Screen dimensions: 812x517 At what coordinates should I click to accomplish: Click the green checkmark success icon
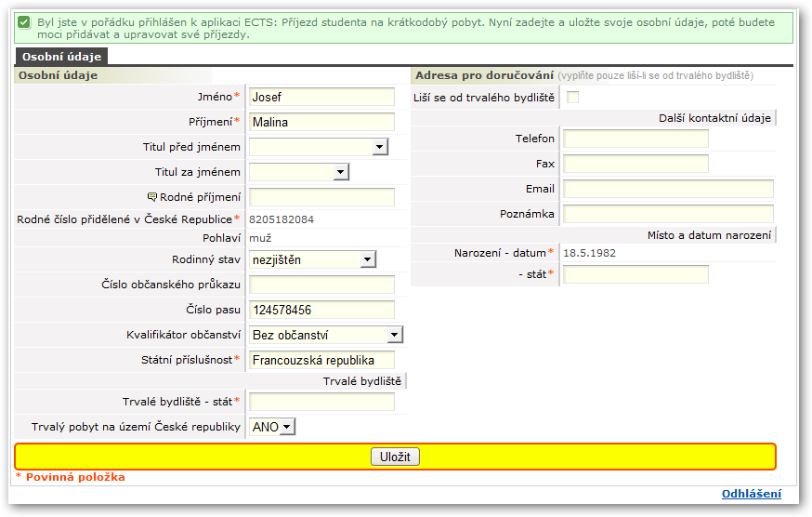(24, 22)
